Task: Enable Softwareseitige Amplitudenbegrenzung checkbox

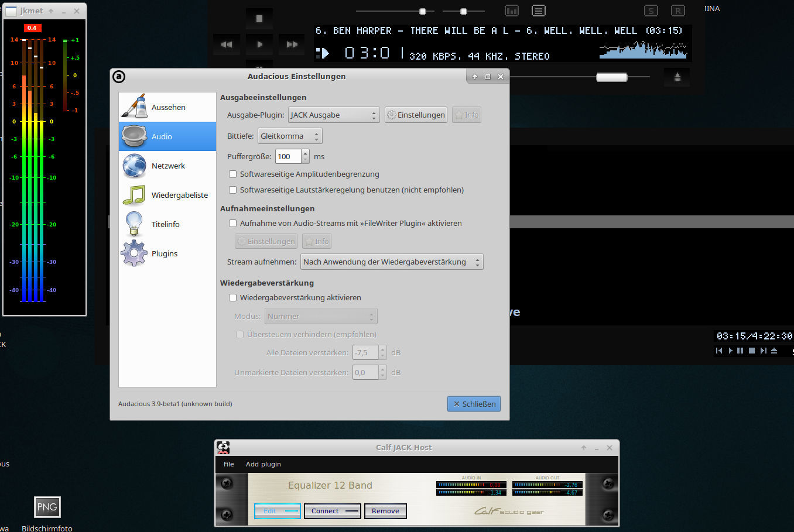Action: [x=232, y=174]
